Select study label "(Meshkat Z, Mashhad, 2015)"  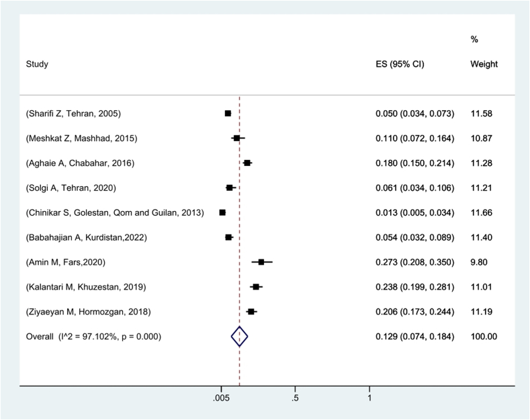point(81,138)
